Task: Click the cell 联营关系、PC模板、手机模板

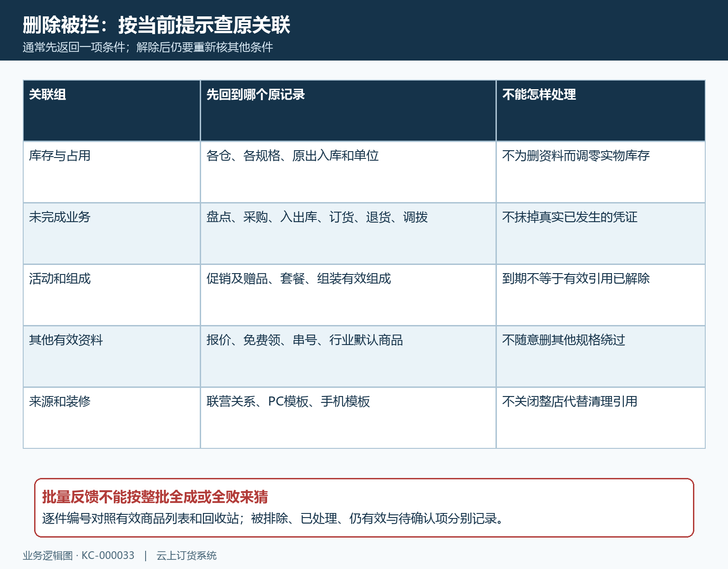Action: (348, 418)
